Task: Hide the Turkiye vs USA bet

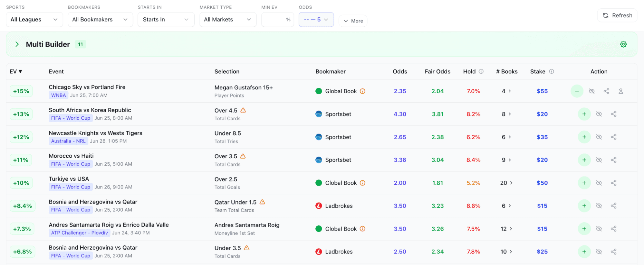Action: 599,183
